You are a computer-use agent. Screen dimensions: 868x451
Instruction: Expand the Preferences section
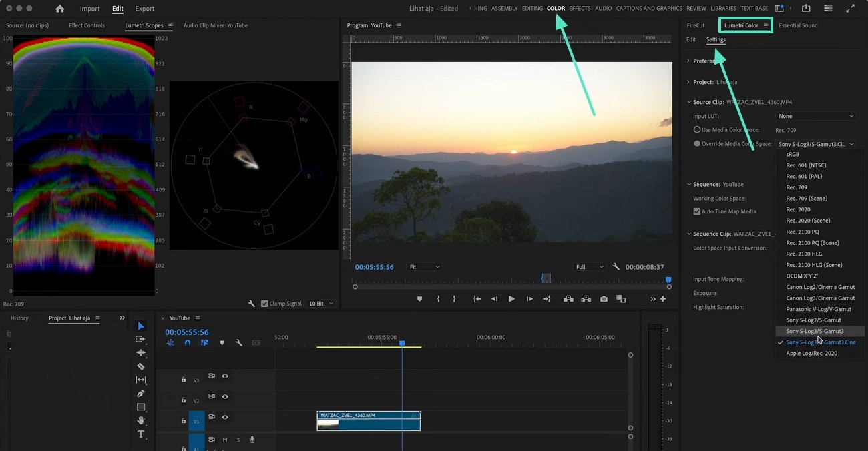(688, 61)
